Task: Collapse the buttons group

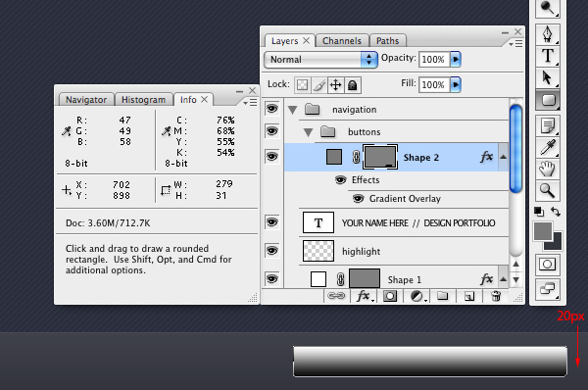Action: pos(309,132)
